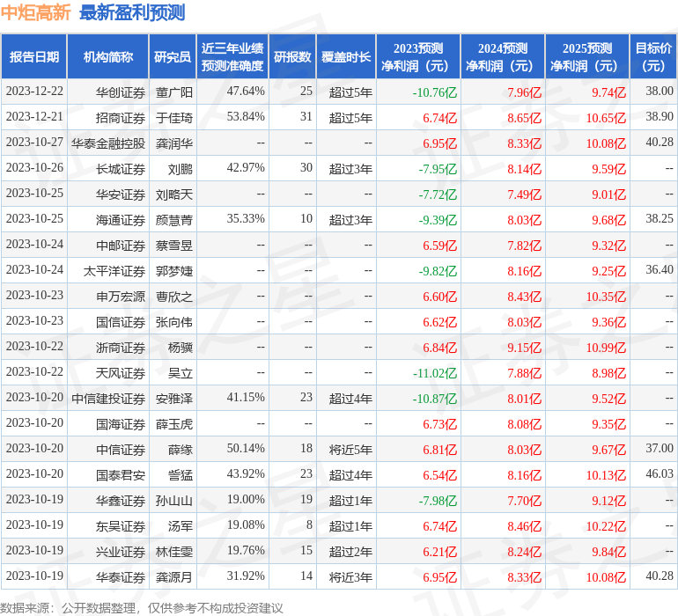Select the 47.64% accuracy value
Screen dimensions: 678x616
click(x=246, y=92)
